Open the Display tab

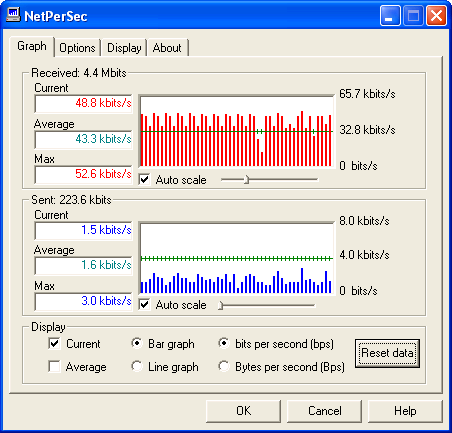pyautogui.click(x=124, y=48)
